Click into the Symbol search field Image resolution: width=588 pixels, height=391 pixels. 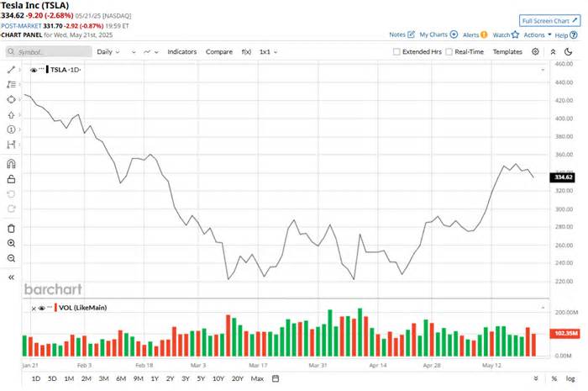[x=49, y=52]
